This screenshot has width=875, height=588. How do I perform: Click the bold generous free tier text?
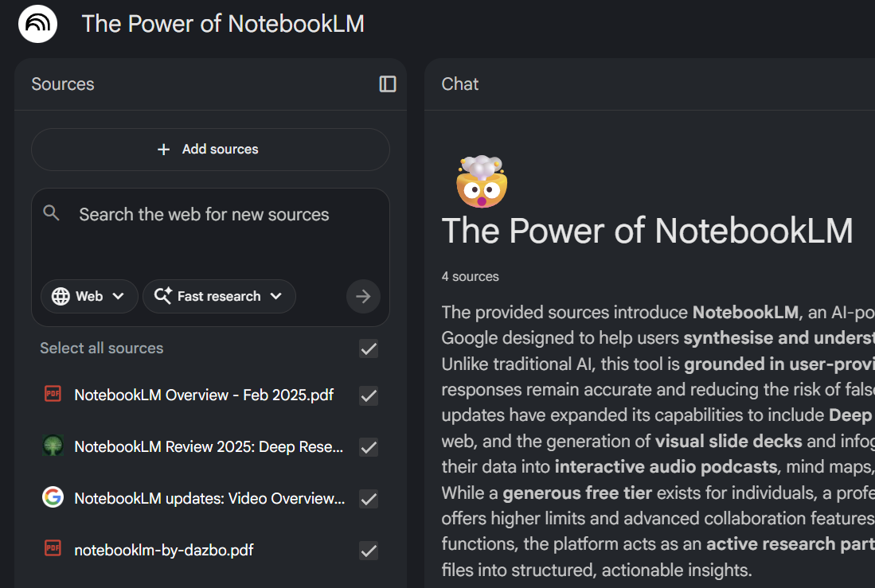[x=577, y=493]
